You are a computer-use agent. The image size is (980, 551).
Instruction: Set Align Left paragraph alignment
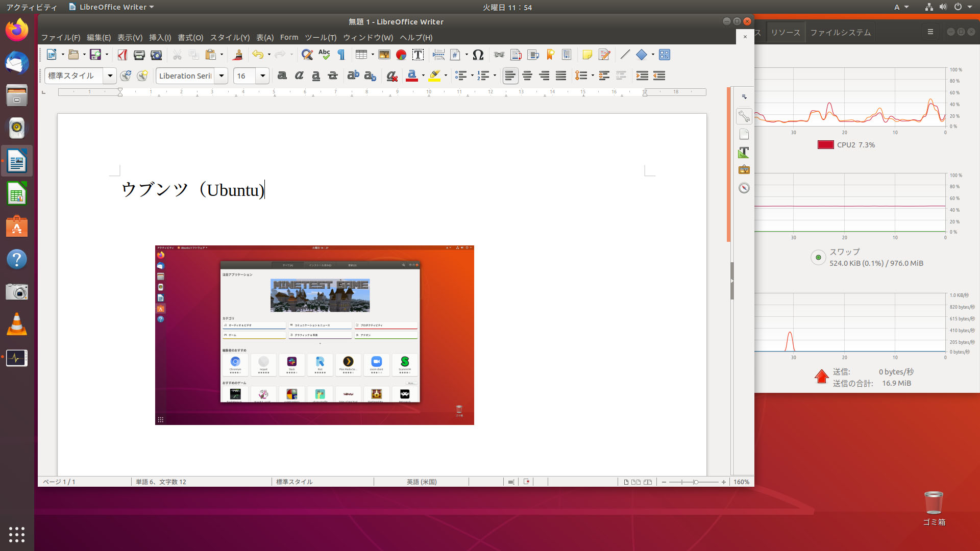point(510,76)
